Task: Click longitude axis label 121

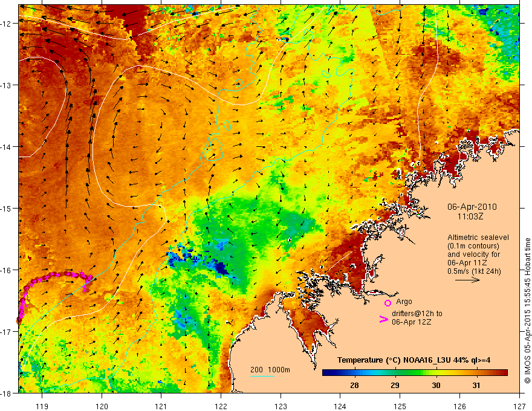Action: tap(161, 406)
